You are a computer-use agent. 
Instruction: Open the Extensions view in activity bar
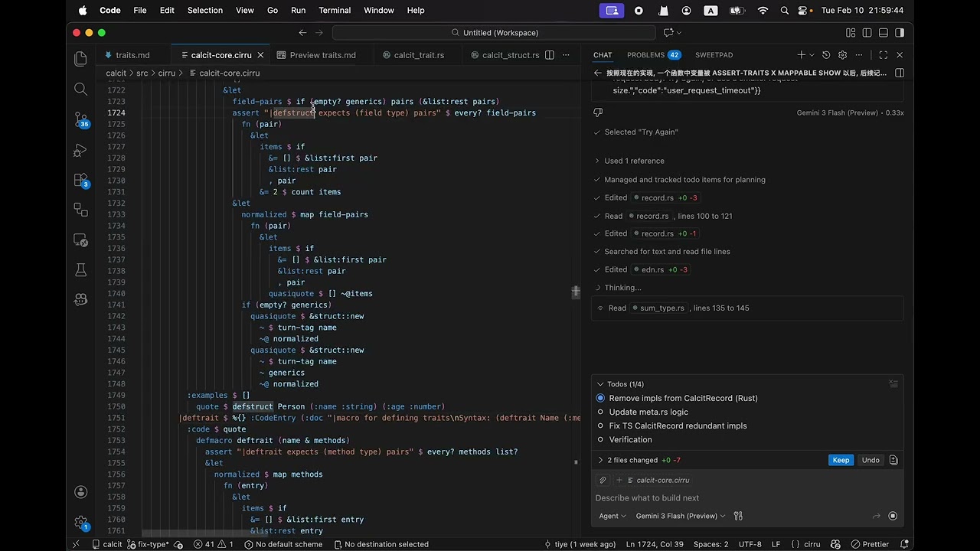click(80, 180)
